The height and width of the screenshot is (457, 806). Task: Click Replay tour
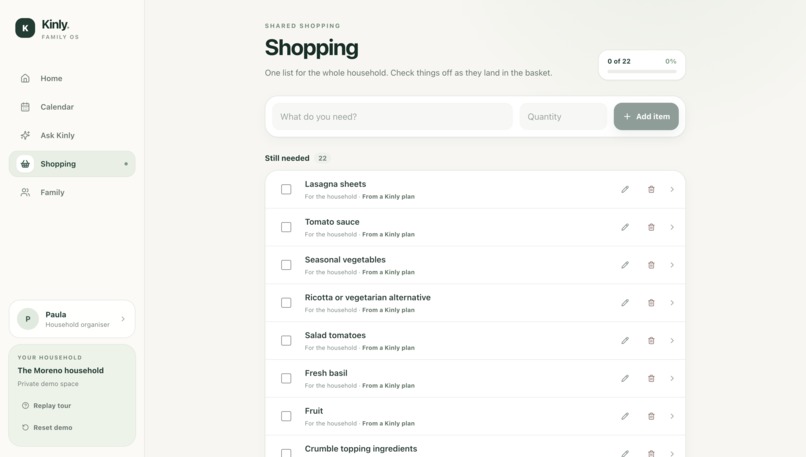click(46, 406)
